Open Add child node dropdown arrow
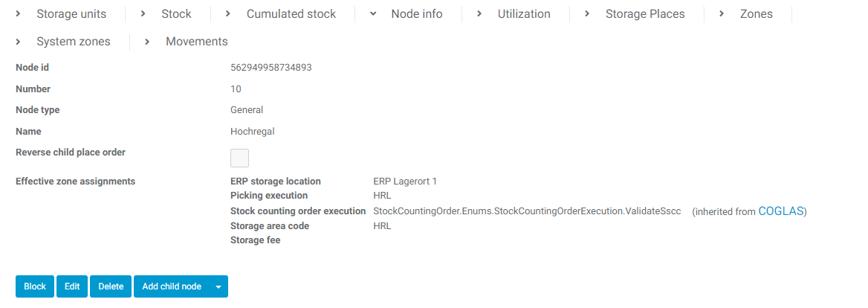This screenshot has height=308, width=868. [x=218, y=286]
